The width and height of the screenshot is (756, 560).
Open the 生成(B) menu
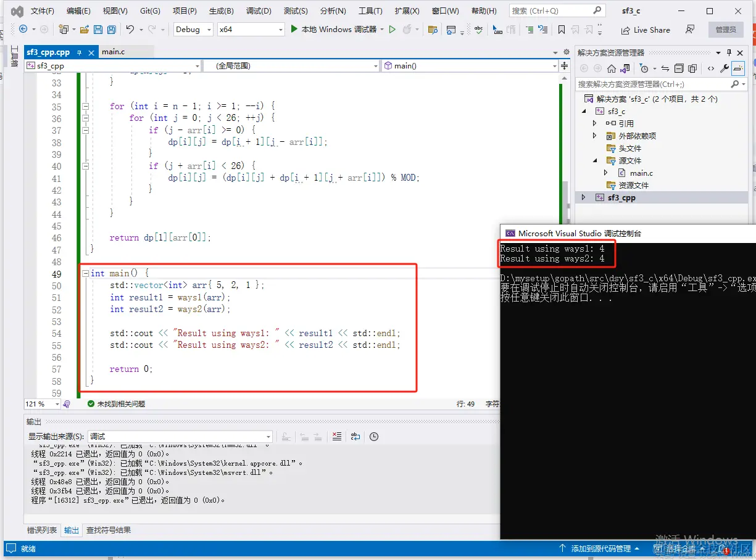pyautogui.click(x=221, y=11)
